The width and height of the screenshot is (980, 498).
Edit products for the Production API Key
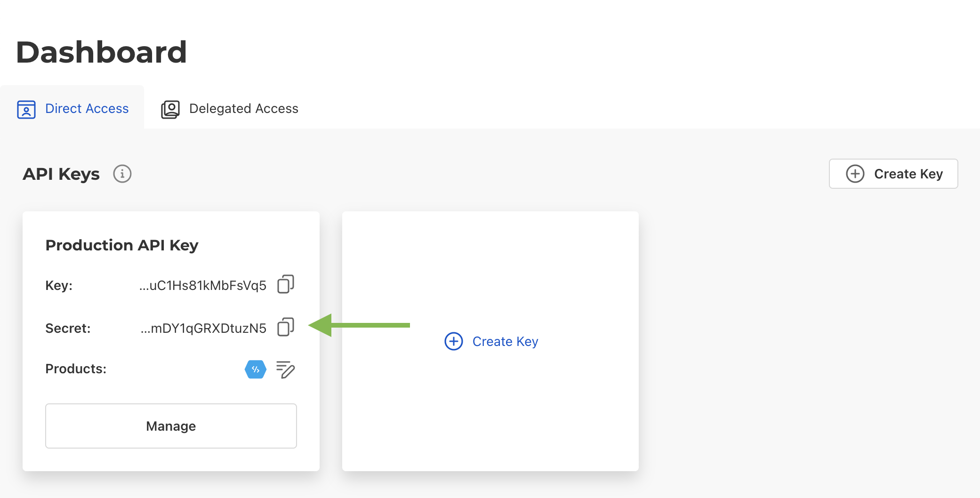pos(285,369)
